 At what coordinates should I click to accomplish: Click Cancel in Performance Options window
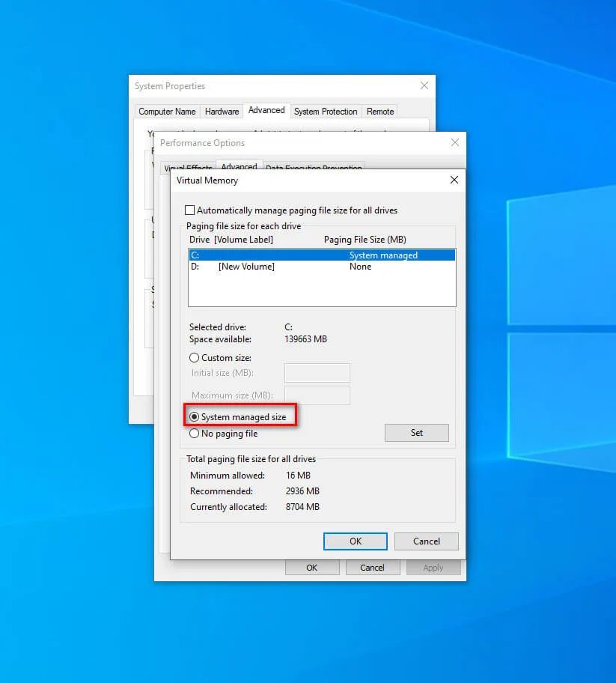click(372, 568)
